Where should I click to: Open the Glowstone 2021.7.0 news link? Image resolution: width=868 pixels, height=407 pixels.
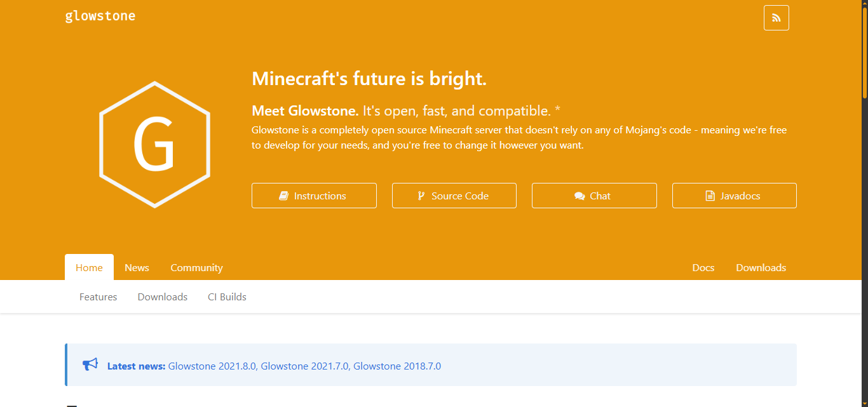click(305, 366)
